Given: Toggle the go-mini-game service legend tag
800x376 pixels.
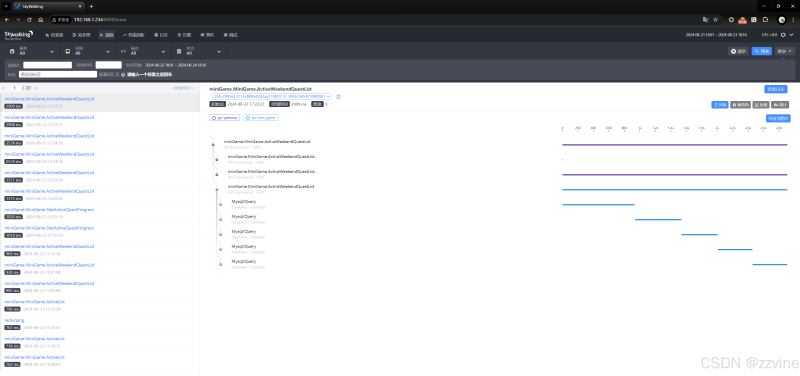Looking at the screenshot, I should (260, 117).
